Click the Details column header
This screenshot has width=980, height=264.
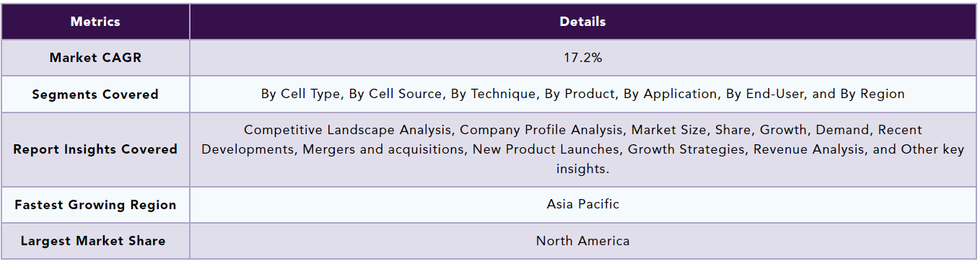click(583, 22)
